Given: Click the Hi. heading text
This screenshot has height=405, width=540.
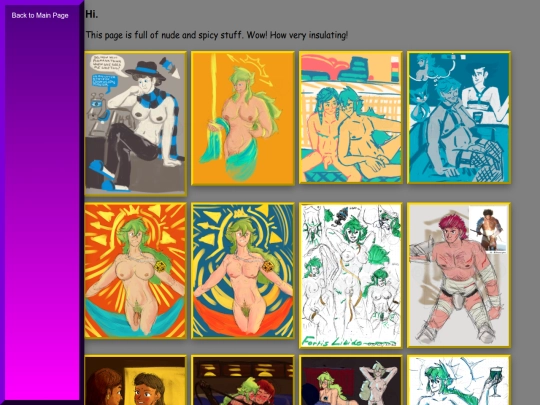Looking at the screenshot, I should point(92,14).
